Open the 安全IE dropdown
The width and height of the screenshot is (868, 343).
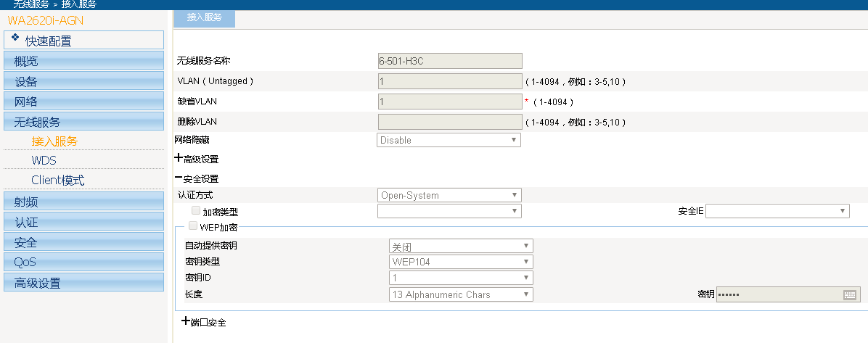[x=777, y=211]
